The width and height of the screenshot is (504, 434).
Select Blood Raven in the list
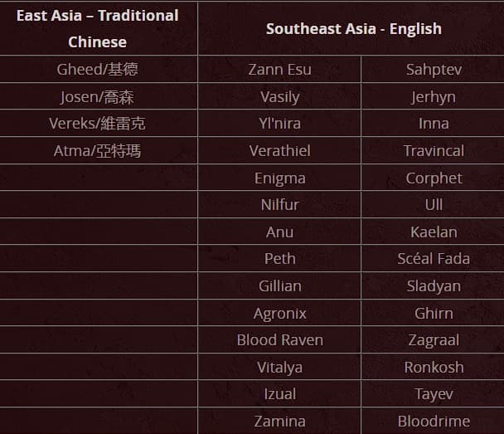pyautogui.click(x=279, y=340)
